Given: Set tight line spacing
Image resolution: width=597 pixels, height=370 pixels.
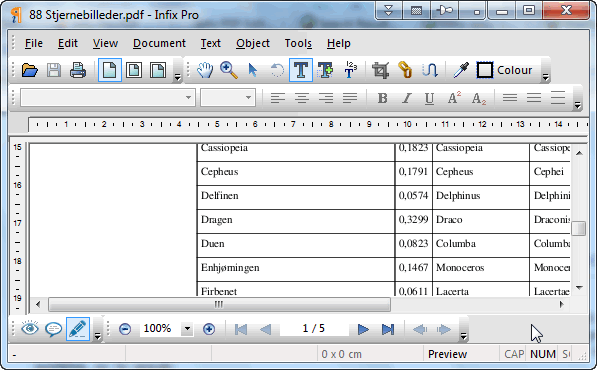Looking at the screenshot, I should [510, 98].
